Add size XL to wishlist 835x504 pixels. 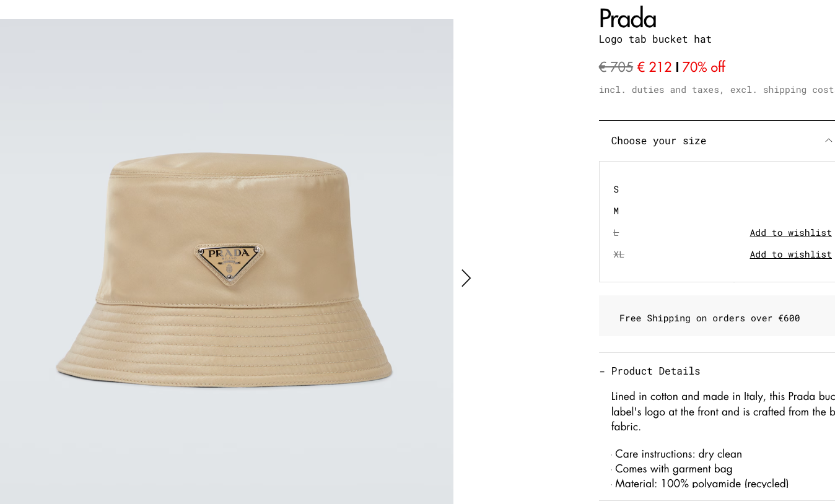(790, 254)
